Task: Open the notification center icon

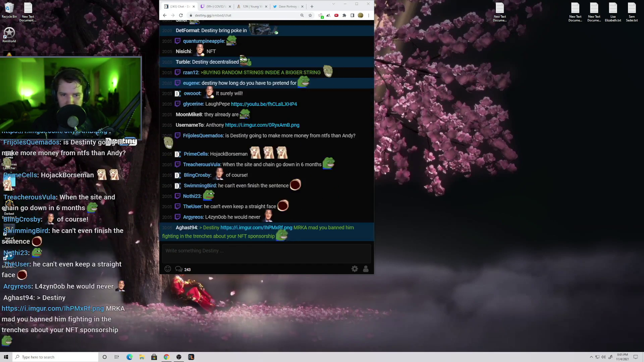Action: [636, 357]
